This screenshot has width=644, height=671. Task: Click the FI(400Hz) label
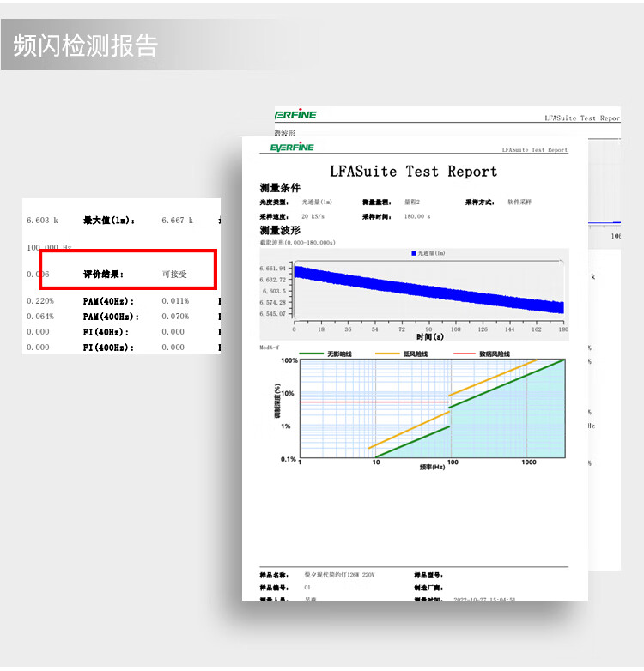[108, 348]
